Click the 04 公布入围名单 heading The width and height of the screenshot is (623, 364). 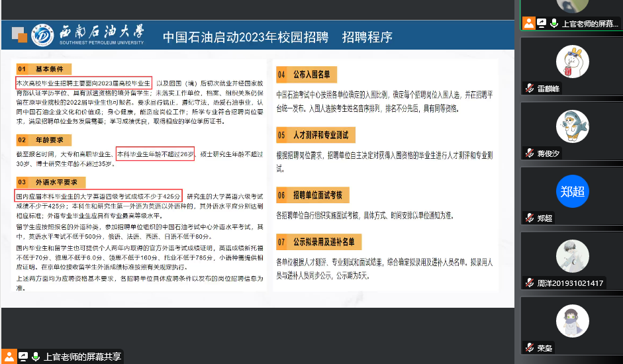307,74
